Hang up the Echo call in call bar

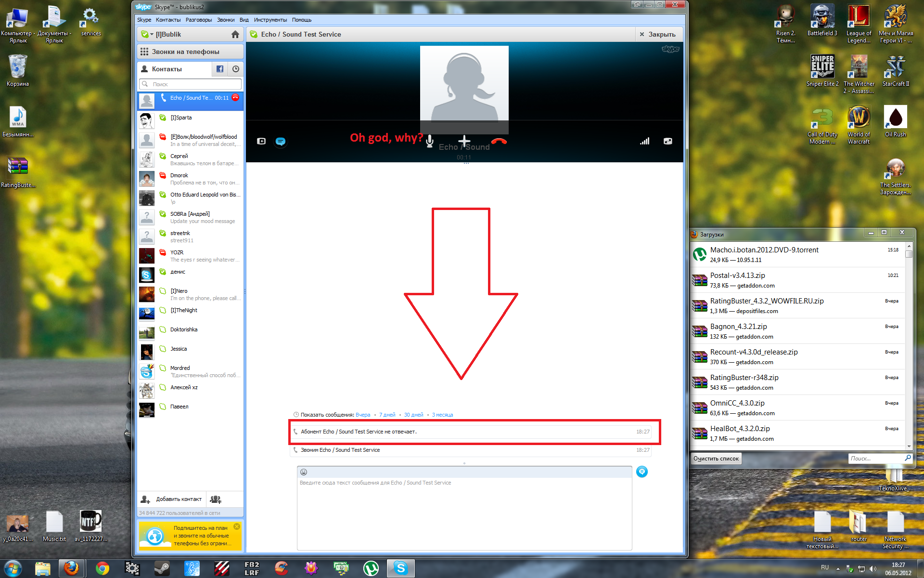[x=499, y=141]
